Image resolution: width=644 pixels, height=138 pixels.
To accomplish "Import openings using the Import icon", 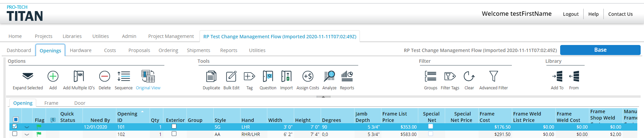I will tap(286, 77).
